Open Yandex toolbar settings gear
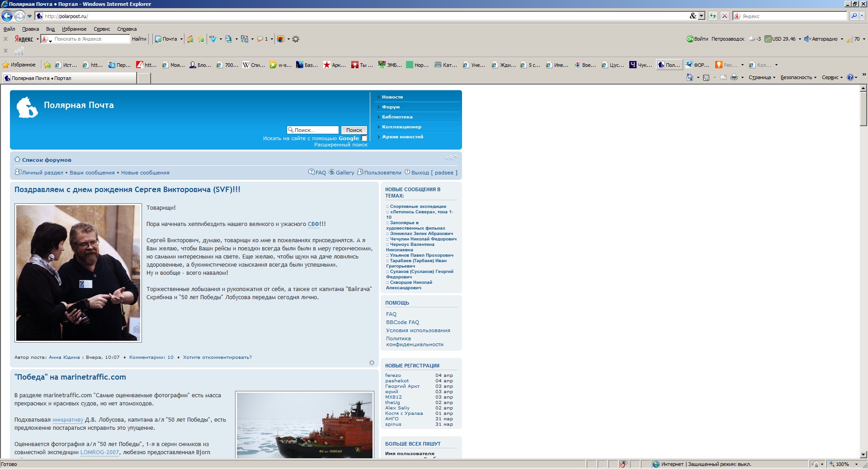The width and height of the screenshot is (868, 470). point(296,39)
